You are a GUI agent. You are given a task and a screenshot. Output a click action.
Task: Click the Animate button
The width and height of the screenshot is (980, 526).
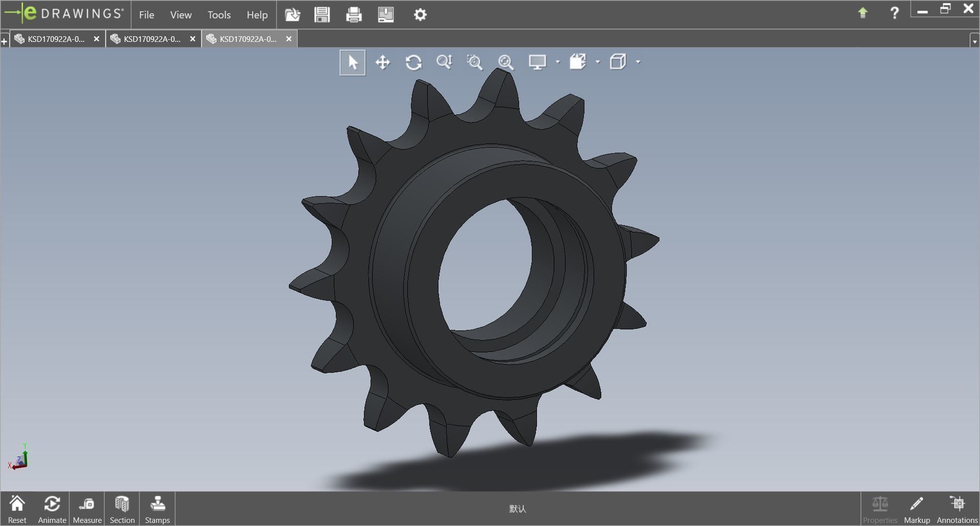(x=52, y=509)
